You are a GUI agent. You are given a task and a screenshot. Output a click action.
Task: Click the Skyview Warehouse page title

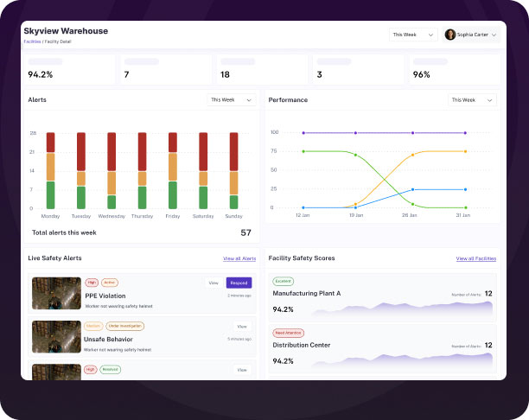[x=66, y=31]
